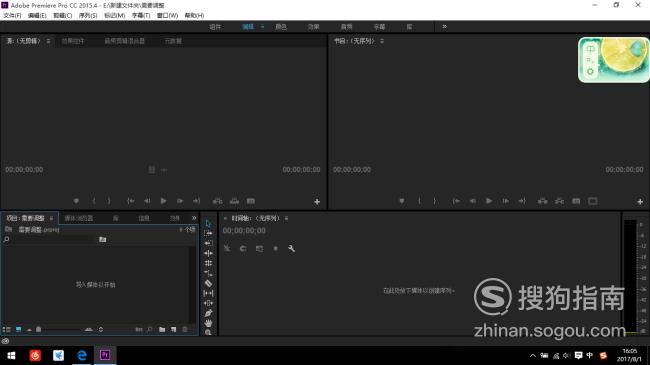Viewport: 650px width, 365px height.
Task: Click Find icon at Project panel bottom
Action: click(150, 329)
